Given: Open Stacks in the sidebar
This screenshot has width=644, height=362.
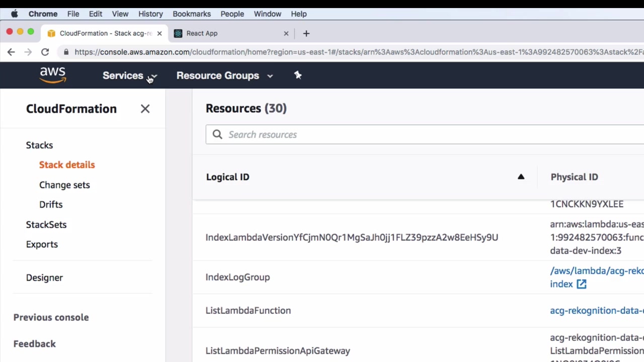Looking at the screenshot, I should point(39,145).
